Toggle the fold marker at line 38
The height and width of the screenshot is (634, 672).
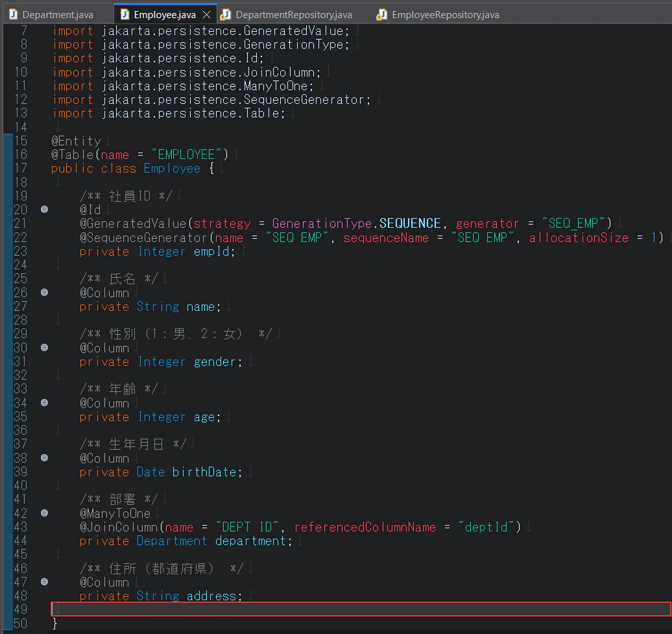click(x=44, y=457)
